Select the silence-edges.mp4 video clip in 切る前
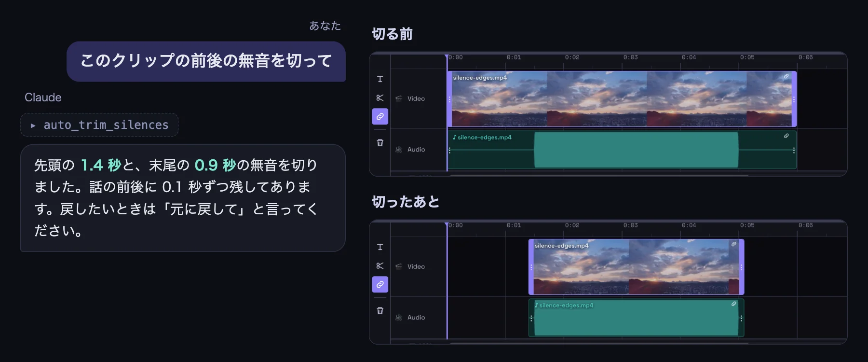The width and height of the screenshot is (868, 362). click(622, 99)
